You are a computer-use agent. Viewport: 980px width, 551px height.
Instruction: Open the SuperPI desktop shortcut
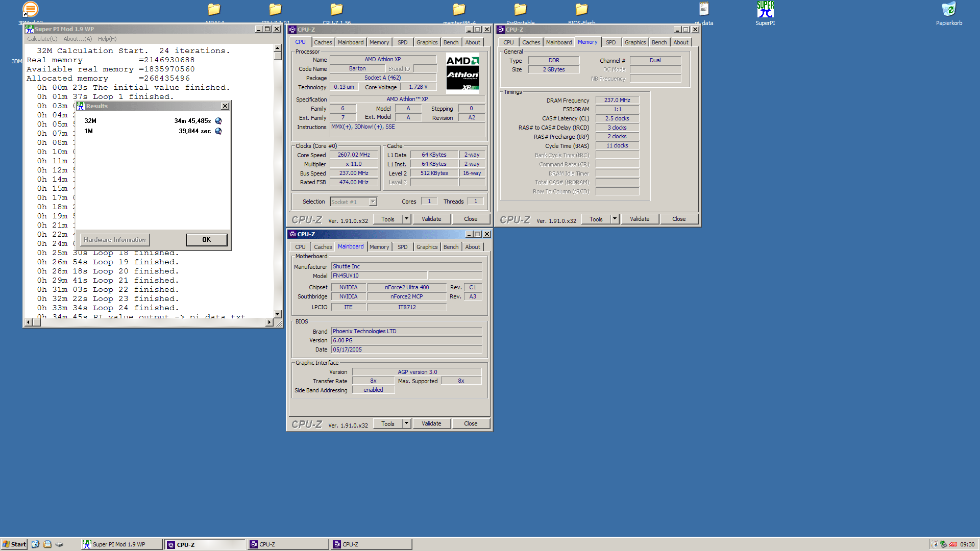pos(765,13)
